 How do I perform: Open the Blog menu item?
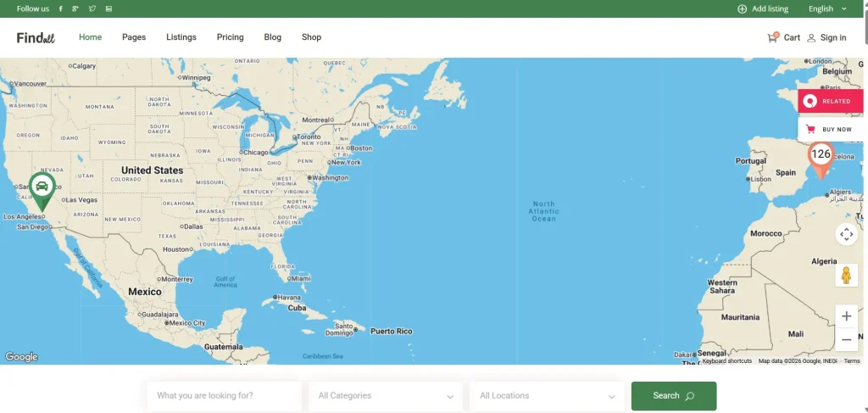(272, 37)
